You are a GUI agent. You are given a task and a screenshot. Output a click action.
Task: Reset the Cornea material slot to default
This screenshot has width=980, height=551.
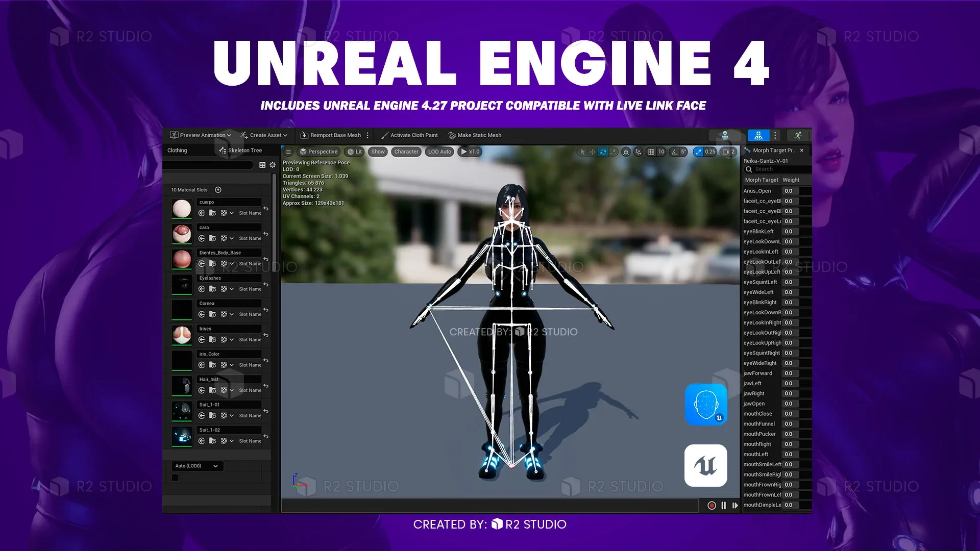point(266,310)
